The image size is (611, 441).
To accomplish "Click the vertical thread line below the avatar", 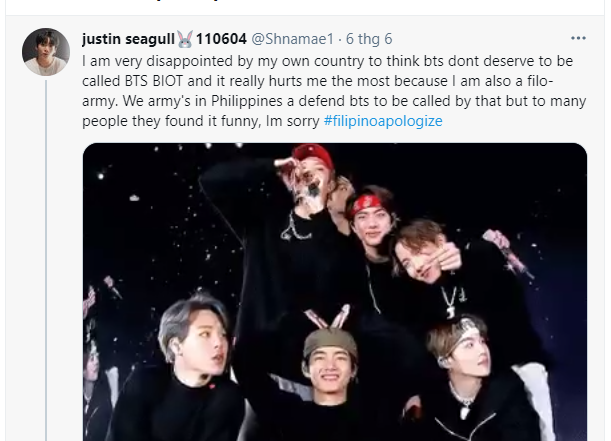I will (x=46, y=260).
